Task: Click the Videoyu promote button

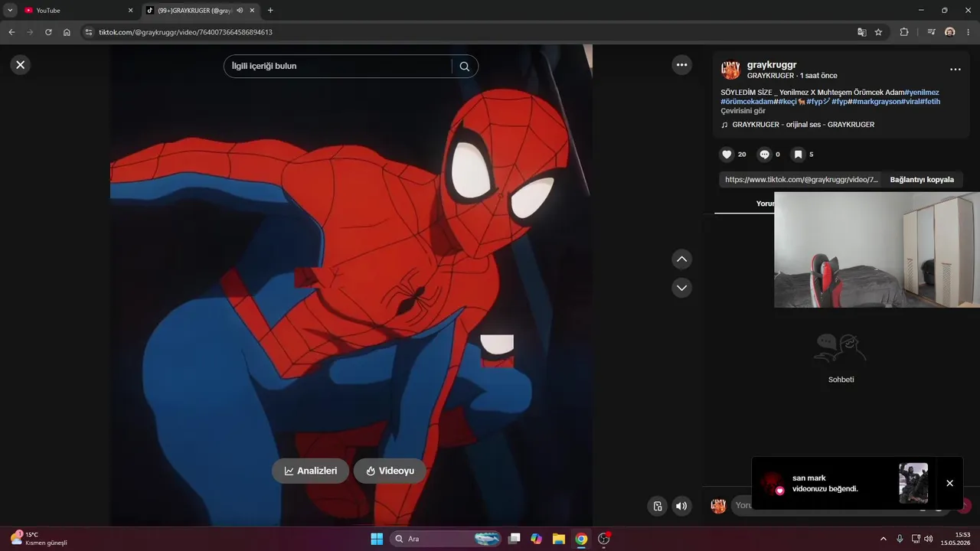Action: point(390,471)
